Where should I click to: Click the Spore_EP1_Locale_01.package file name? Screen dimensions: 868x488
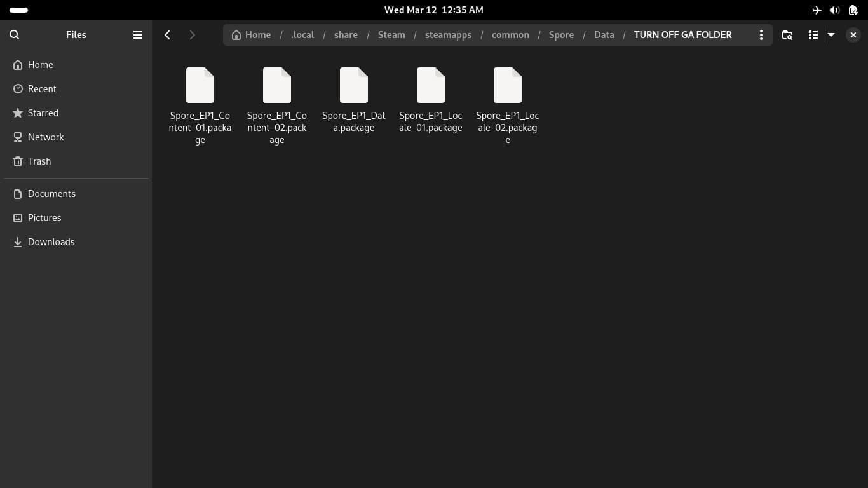(x=431, y=121)
